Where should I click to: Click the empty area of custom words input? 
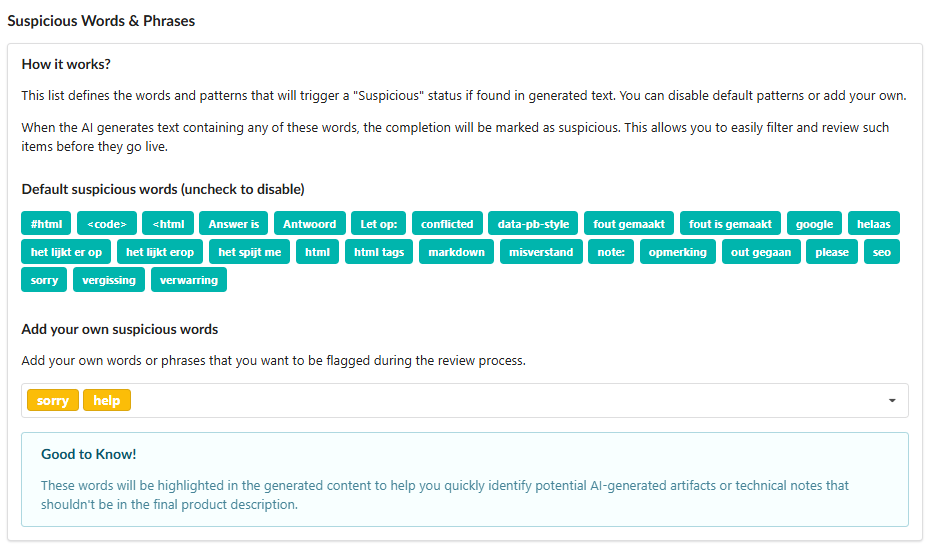(500, 401)
